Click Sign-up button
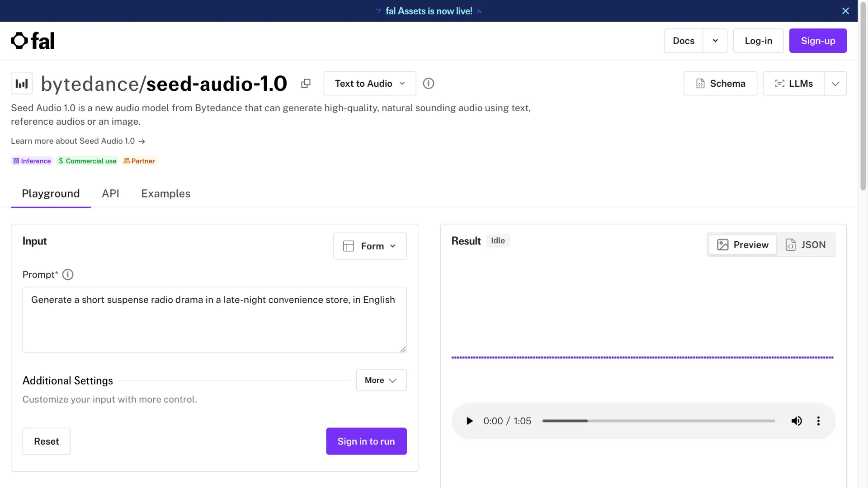Screen dimensions: 868x488 click(818, 41)
